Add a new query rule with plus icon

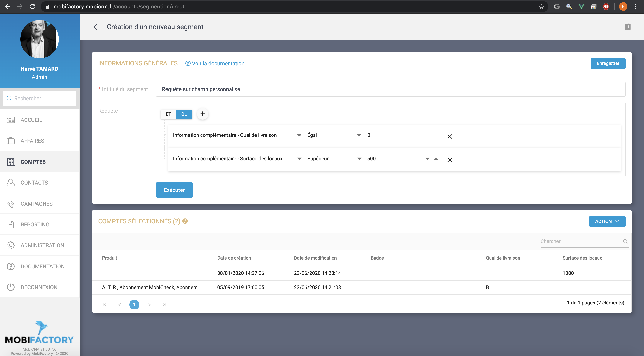[202, 114]
